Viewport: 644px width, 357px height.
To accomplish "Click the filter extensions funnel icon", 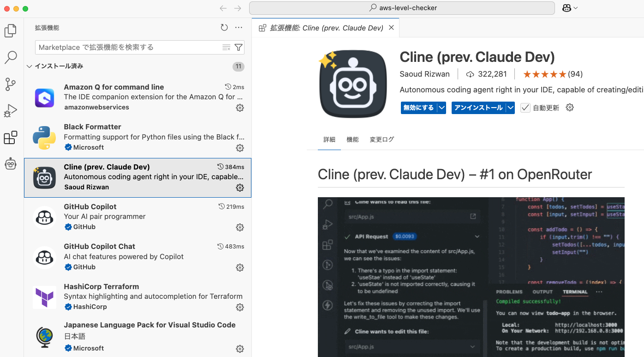I will click(x=239, y=47).
